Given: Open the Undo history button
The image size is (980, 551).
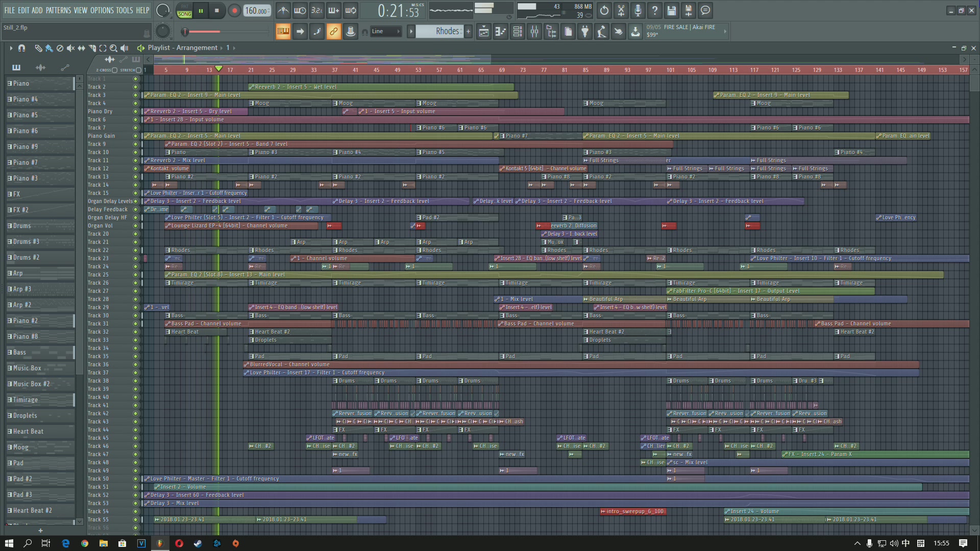Looking at the screenshot, I should click(604, 10).
